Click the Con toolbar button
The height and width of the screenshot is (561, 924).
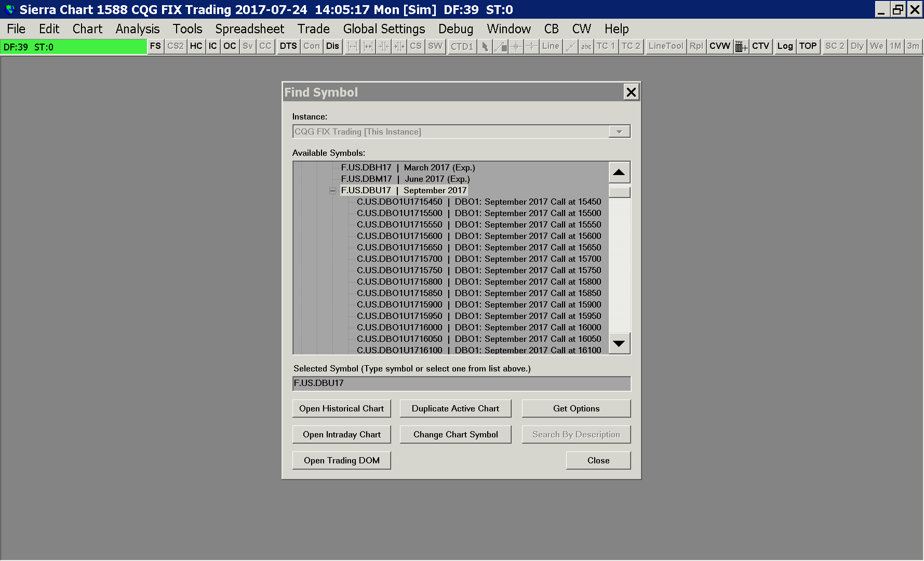pos(312,46)
